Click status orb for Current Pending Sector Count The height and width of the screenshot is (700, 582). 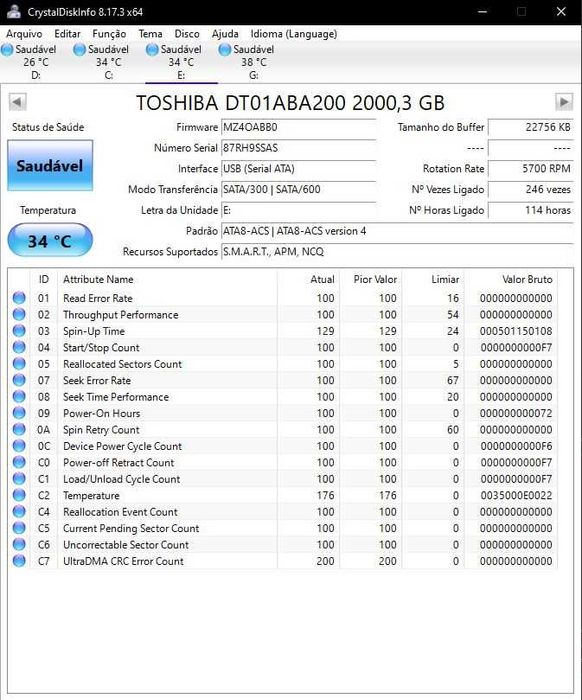(x=19, y=528)
